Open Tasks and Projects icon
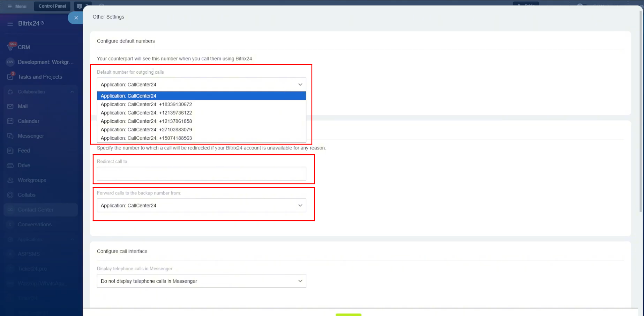Image resolution: width=644 pixels, height=316 pixels. pyautogui.click(x=10, y=77)
